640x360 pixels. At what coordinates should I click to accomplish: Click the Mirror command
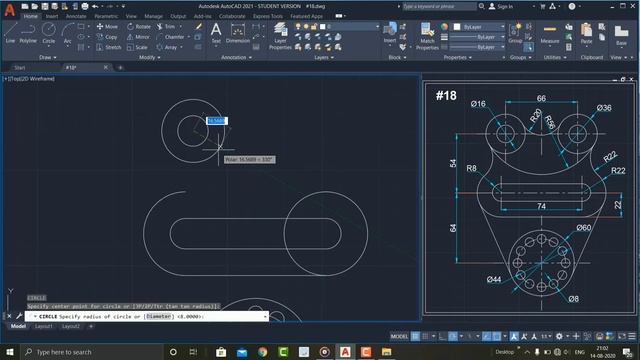(138, 37)
